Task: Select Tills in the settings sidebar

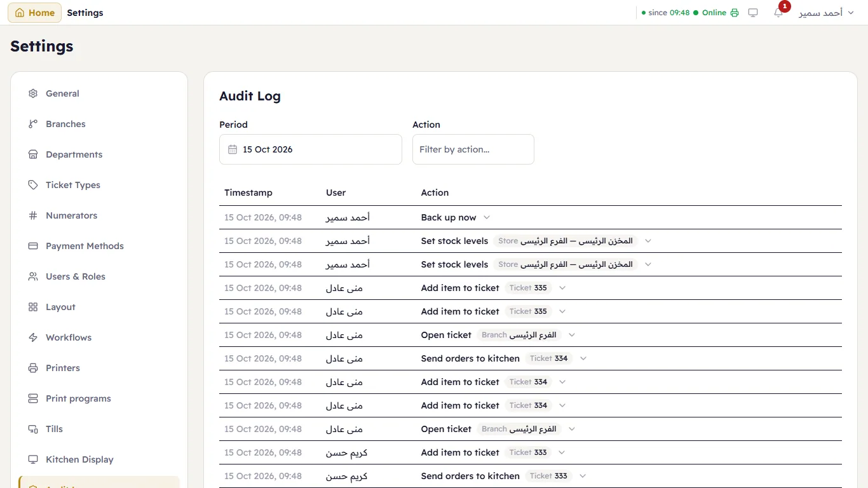Action: pyautogui.click(x=99, y=429)
